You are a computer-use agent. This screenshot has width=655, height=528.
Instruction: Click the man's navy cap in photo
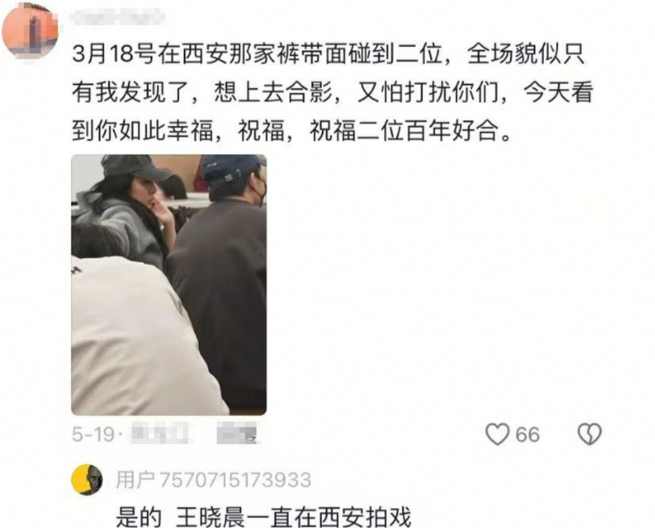(231, 169)
